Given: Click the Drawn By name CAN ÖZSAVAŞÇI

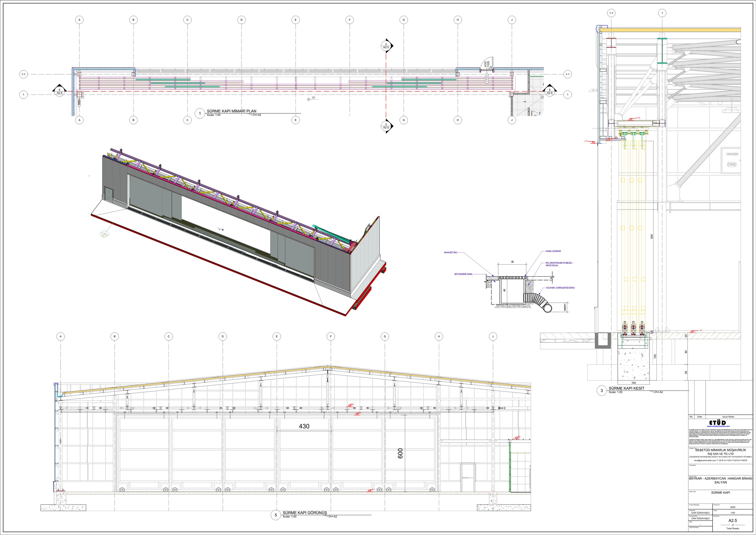Looking at the screenshot, I should (700, 513).
